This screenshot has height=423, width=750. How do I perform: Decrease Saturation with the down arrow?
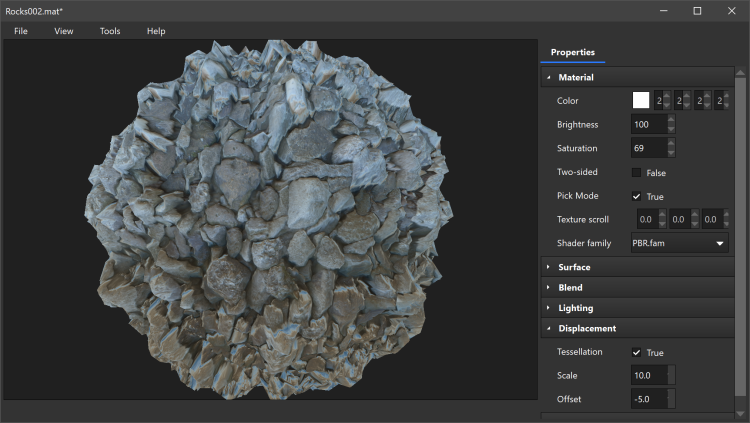[x=670, y=153]
